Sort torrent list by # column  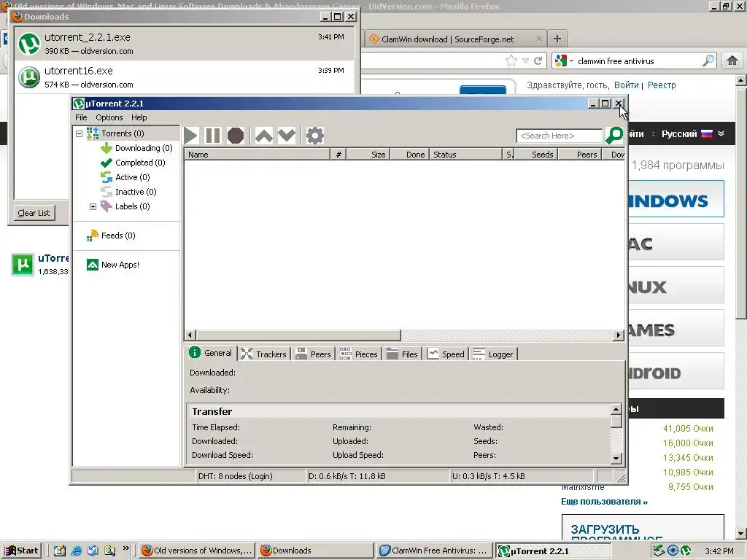coord(338,155)
